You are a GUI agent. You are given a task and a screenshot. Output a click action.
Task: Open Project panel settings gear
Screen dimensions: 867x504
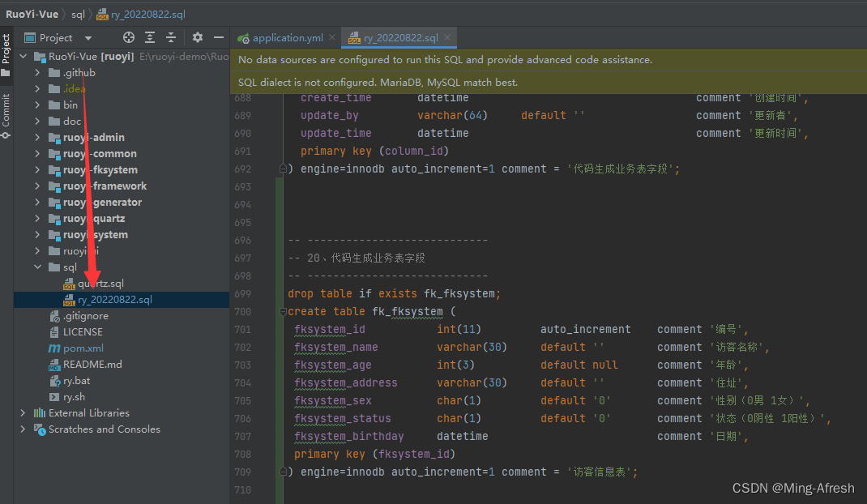pyautogui.click(x=198, y=37)
